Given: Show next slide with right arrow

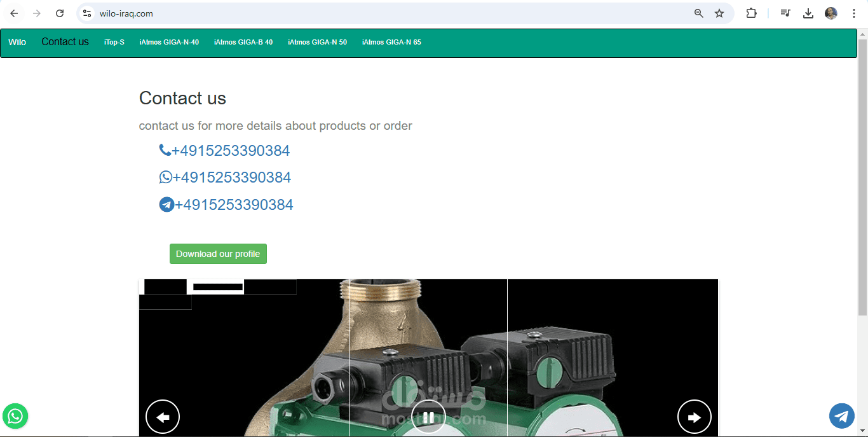Looking at the screenshot, I should [x=695, y=417].
